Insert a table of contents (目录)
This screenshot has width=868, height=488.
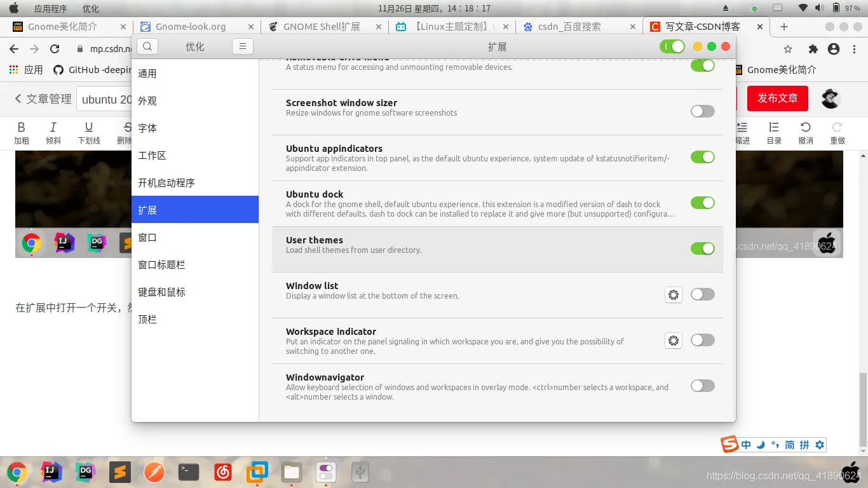(774, 133)
